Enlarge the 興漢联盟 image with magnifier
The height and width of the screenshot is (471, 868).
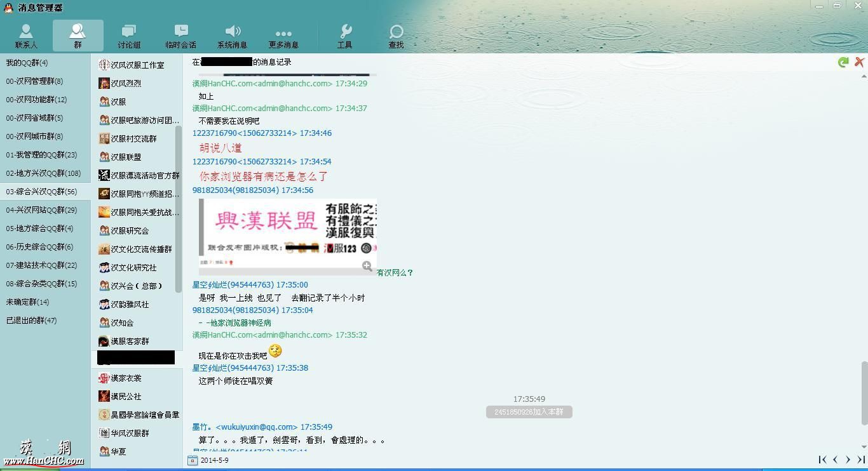pyautogui.click(x=367, y=267)
